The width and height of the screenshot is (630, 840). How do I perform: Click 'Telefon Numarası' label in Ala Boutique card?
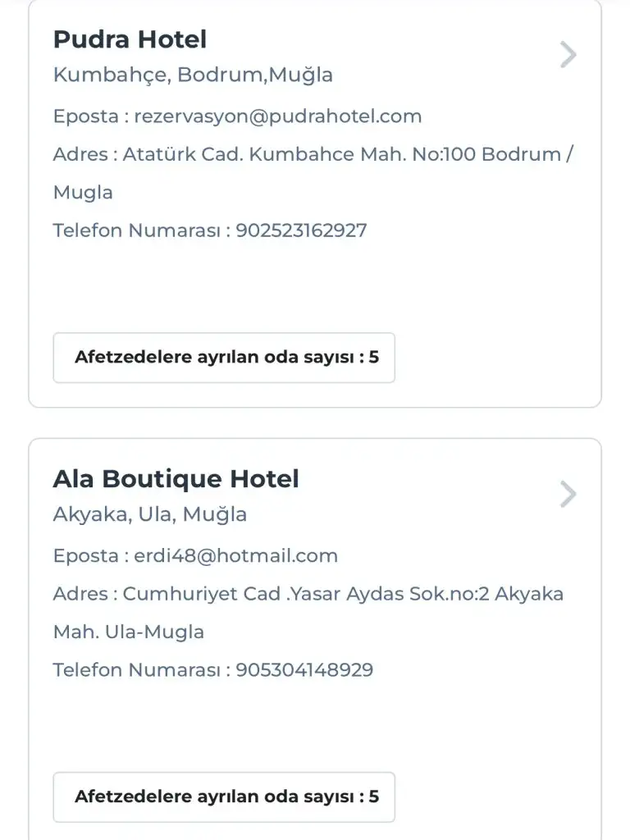click(136, 670)
